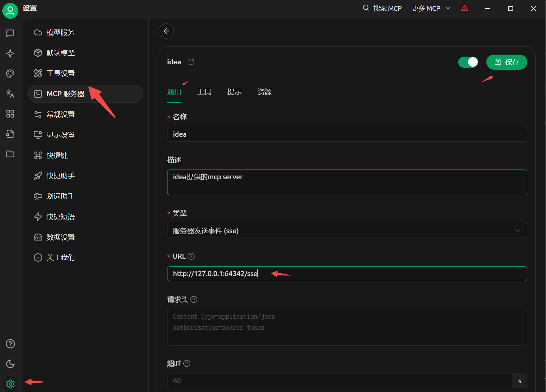Show 请求头 help tooltip icon
The width and height of the screenshot is (546, 392).
[194, 300]
